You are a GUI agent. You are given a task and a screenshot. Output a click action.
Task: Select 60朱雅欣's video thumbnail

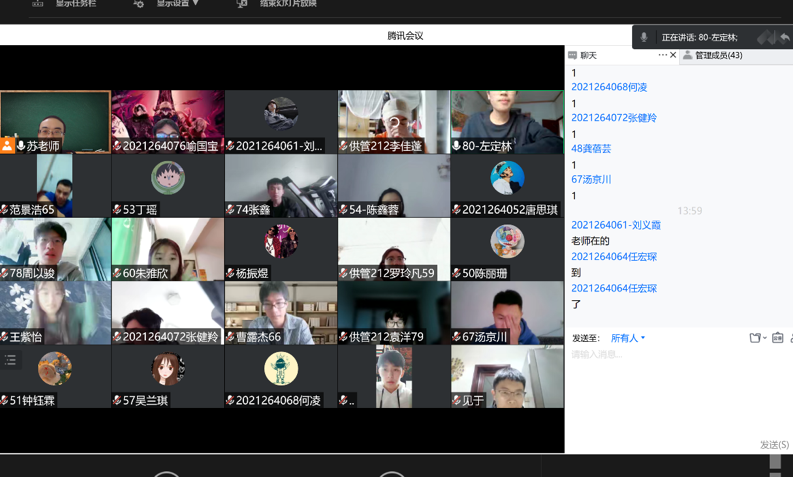pos(168,248)
